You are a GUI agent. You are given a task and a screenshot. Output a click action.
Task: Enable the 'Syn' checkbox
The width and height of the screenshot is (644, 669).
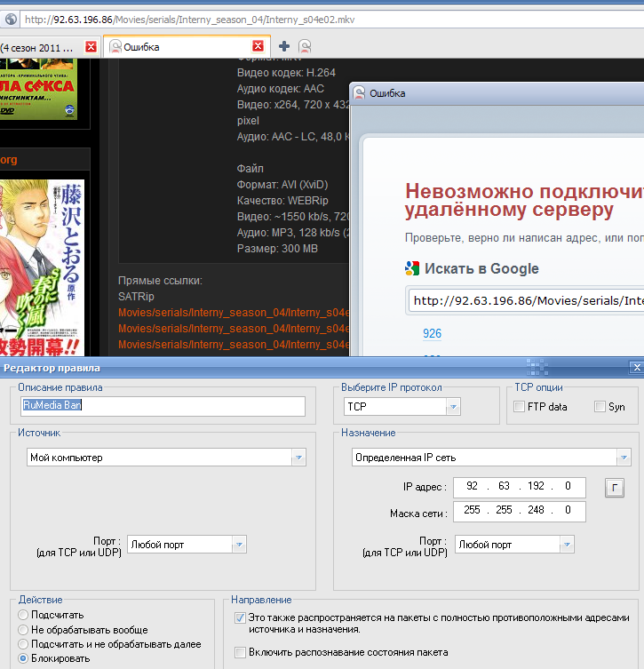click(x=600, y=407)
